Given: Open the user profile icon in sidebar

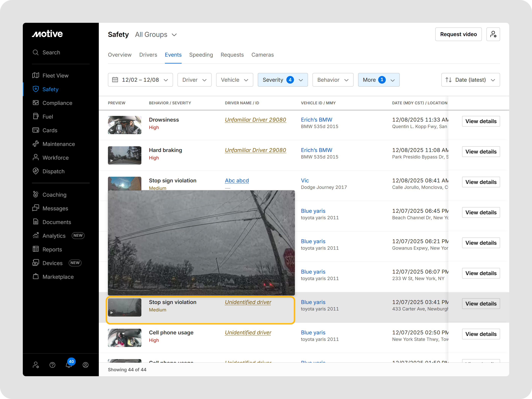Looking at the screenshot, I should [85, 365].
